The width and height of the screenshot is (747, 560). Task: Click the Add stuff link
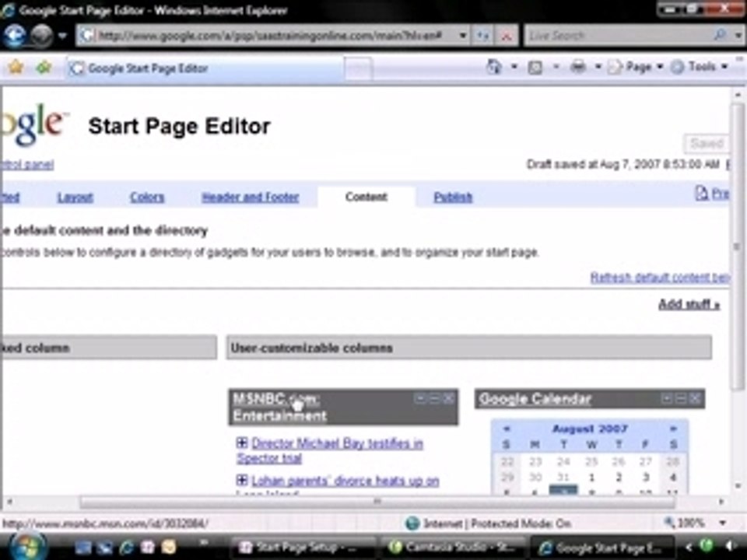689,304
